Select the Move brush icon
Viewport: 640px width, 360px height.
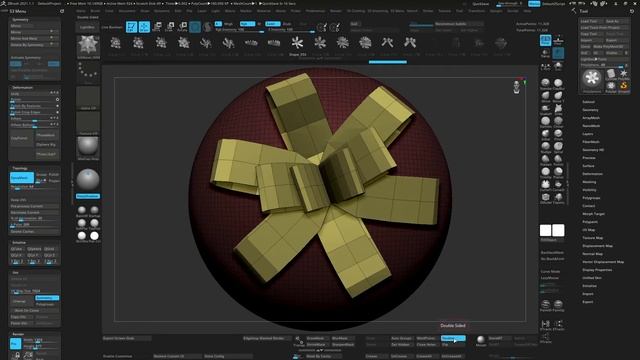(545, 96)
